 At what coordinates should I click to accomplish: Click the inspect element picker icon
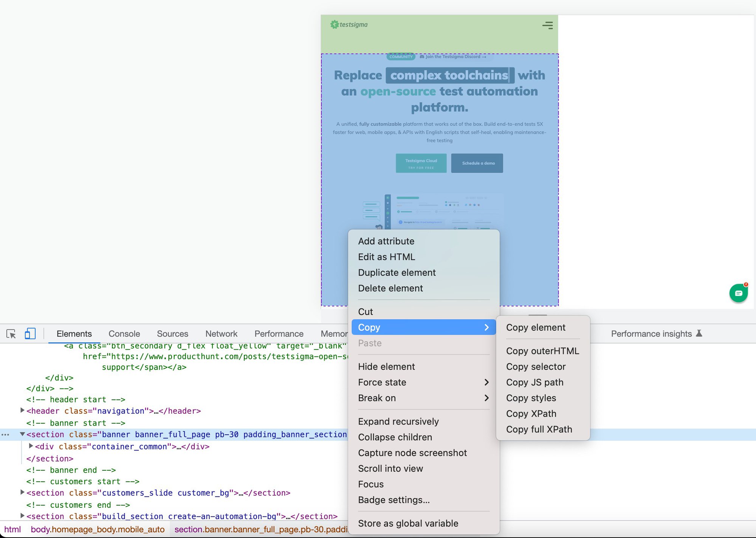pyautogui.click(x=11, y=334)
